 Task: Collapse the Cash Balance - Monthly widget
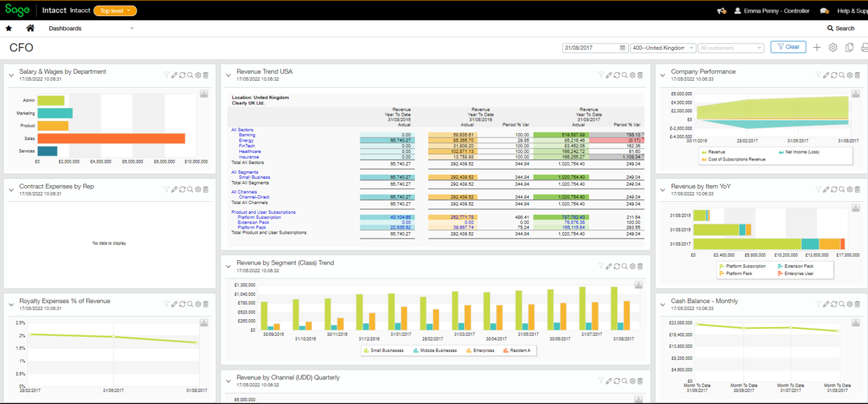663,304
